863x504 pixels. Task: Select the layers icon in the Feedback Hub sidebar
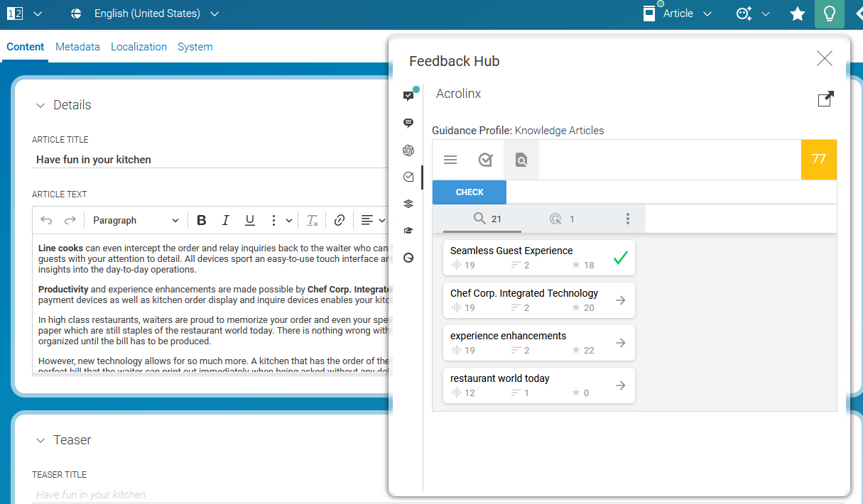pos(408,204)
